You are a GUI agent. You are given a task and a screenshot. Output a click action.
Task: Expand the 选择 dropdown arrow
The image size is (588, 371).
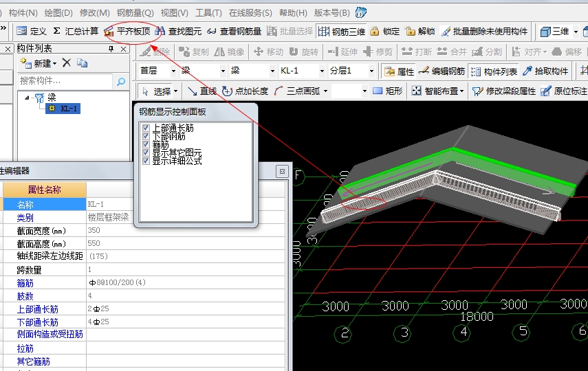tap(175, 91)
